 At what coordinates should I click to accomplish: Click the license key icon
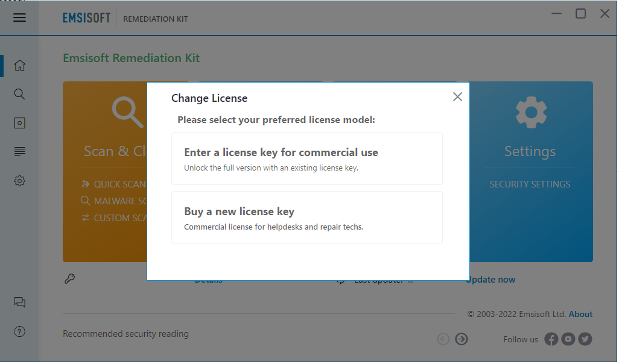point(70,279)
